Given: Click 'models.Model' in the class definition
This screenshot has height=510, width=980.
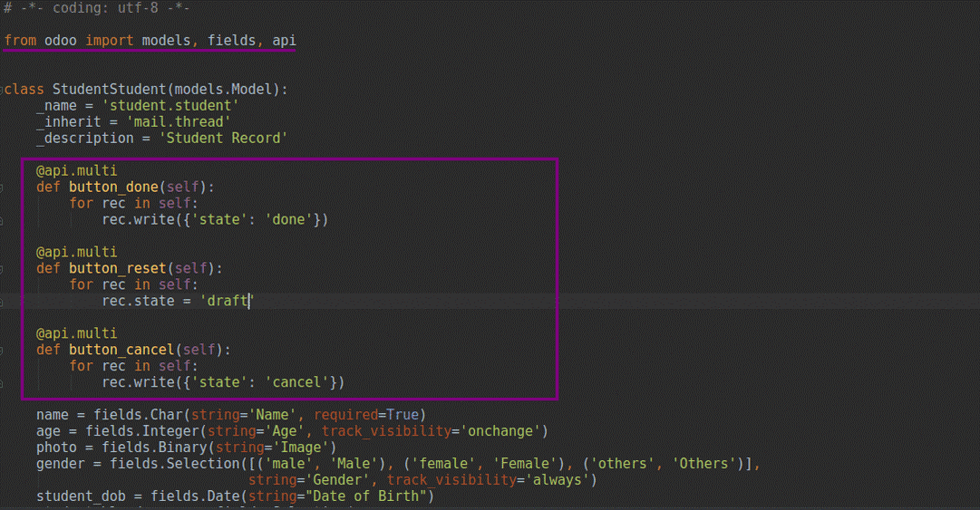Looking at the screenshot, I should (224, 90).
